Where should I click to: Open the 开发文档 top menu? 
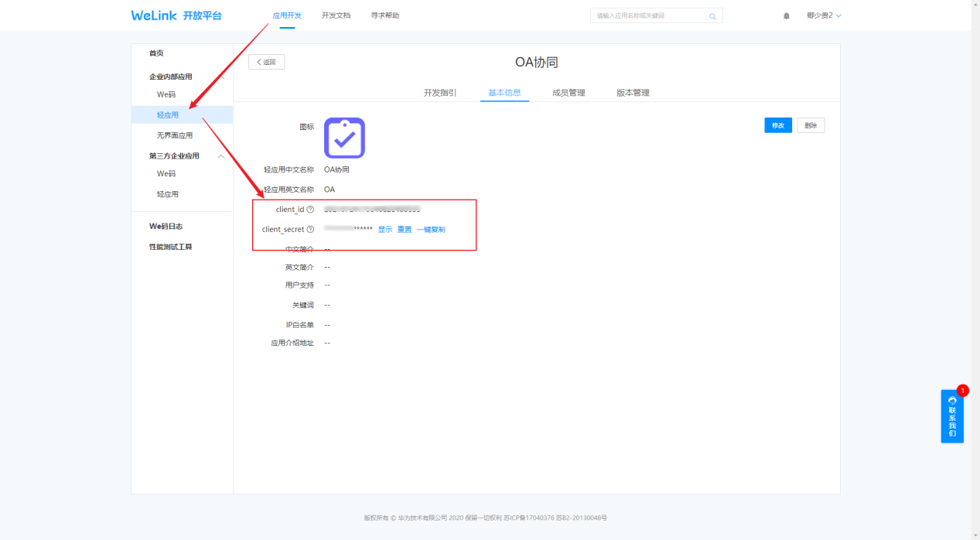[336, 15]
